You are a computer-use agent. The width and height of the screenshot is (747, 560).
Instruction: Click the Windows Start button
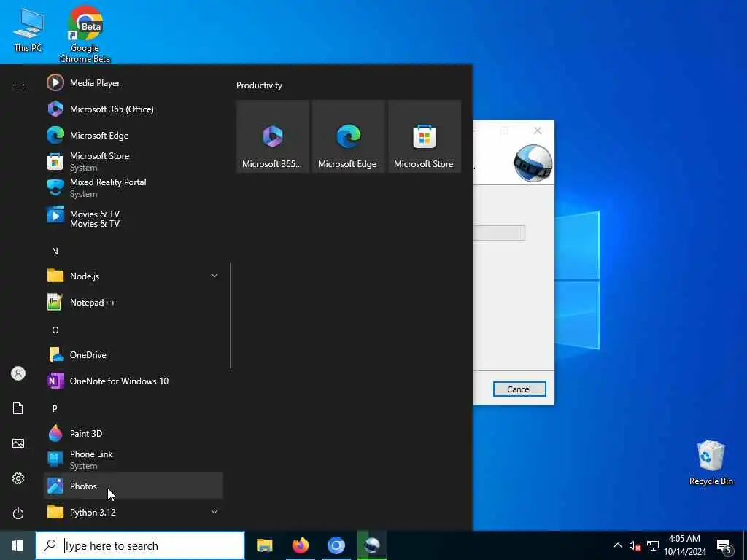coord(18,545)
